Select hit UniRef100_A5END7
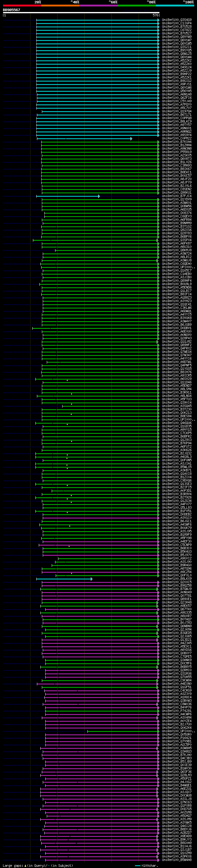Screen dimensions: 197x868 pos(177,386)
